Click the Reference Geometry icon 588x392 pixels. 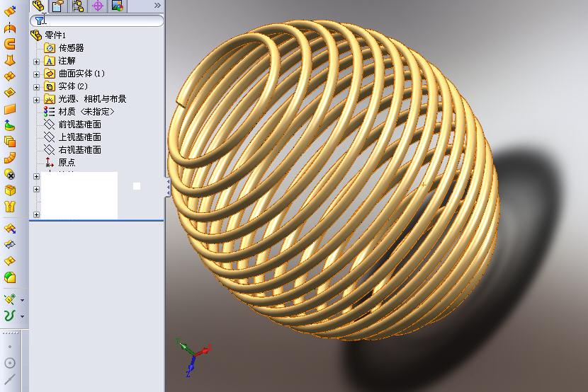[x=10, y=299]
